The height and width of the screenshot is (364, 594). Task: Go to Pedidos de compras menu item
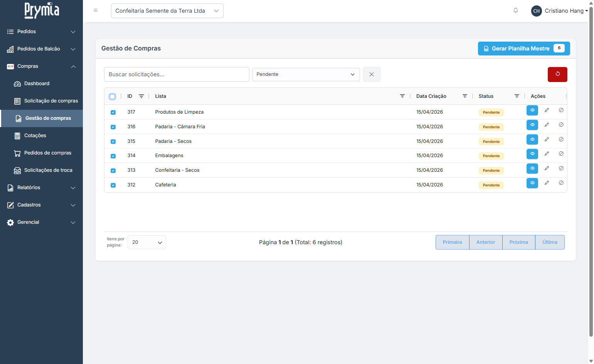(47, 153)
